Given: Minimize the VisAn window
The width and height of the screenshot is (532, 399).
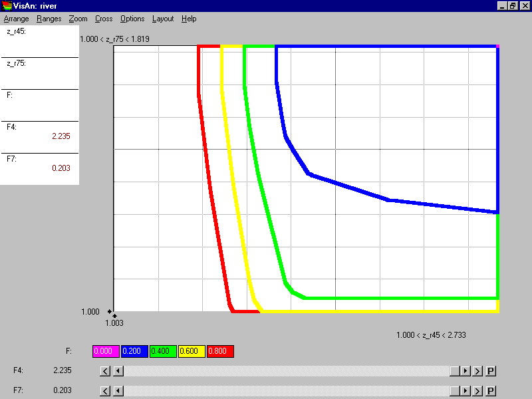Looking at the screenshot, I should pos(502,6).
